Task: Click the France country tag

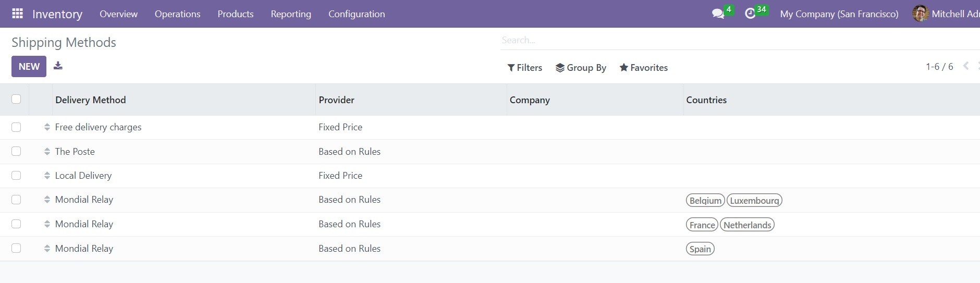Action: click(702, 225)
